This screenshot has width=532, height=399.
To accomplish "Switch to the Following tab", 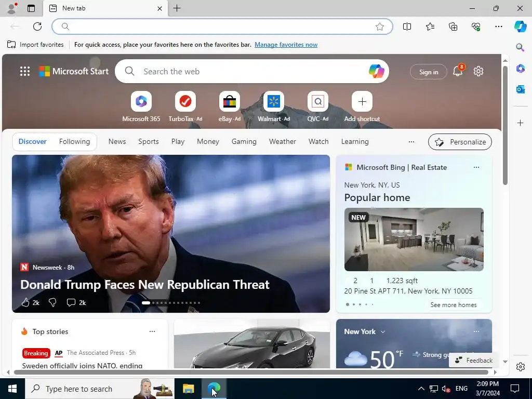I will point(74,141).
